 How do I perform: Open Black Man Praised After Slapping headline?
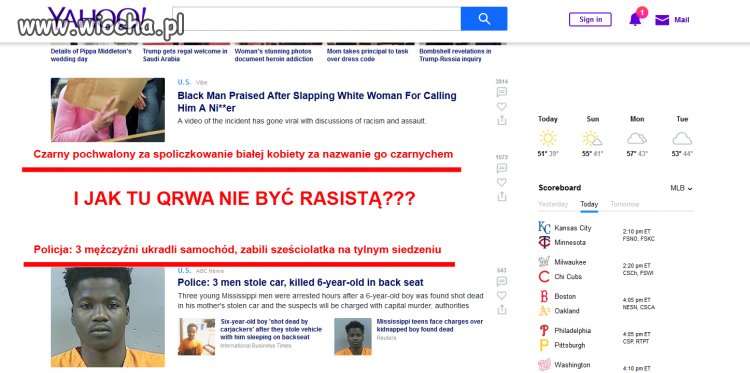(x=317, y=102)
